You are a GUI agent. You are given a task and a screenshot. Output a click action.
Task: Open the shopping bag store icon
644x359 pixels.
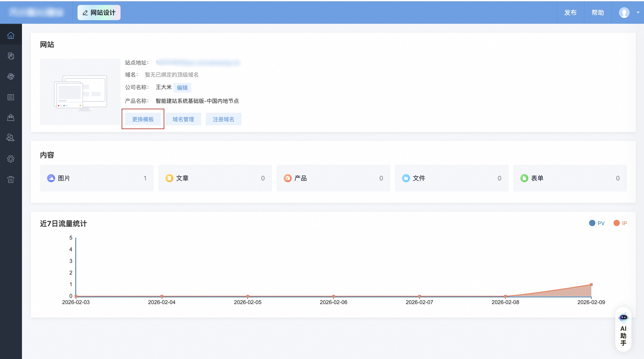point(11,117)
